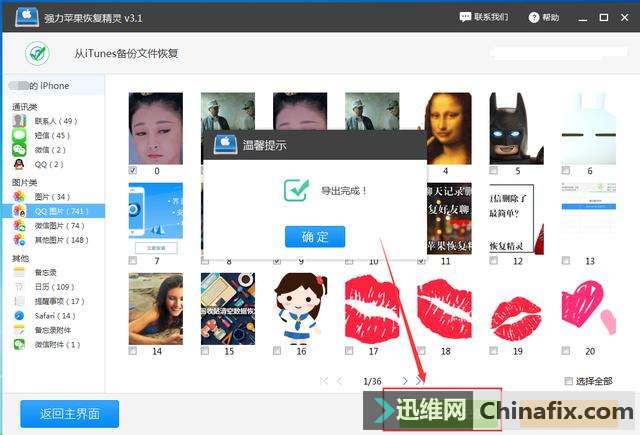Select the 短信 (45) messages category
Viewport: 640px width, 435px height.
[51, 135]
